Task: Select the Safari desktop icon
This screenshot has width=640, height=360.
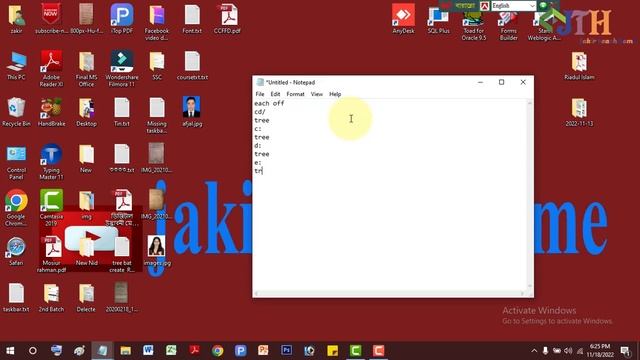Action: [16, 252]
